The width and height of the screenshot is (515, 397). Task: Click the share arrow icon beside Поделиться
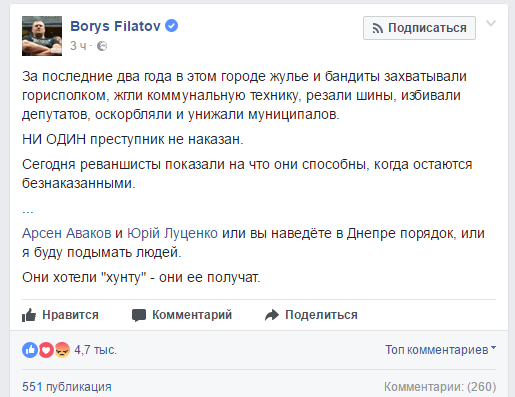pos(272,315)
